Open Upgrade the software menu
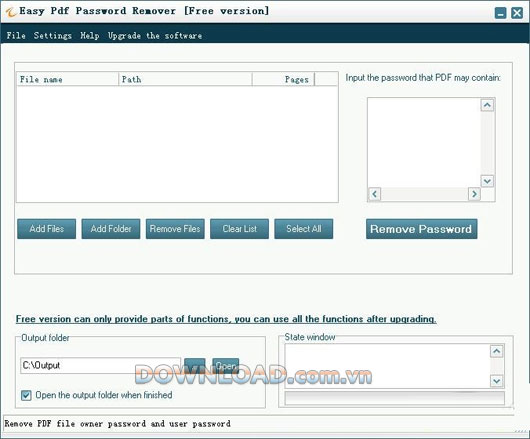This screenshot has height=439, width=530. coord(155,35)
